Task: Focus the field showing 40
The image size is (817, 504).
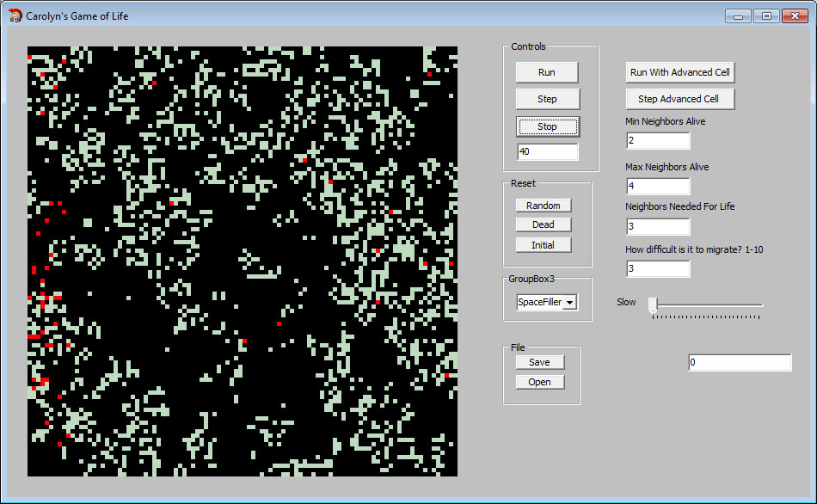Action: [548, 151]
